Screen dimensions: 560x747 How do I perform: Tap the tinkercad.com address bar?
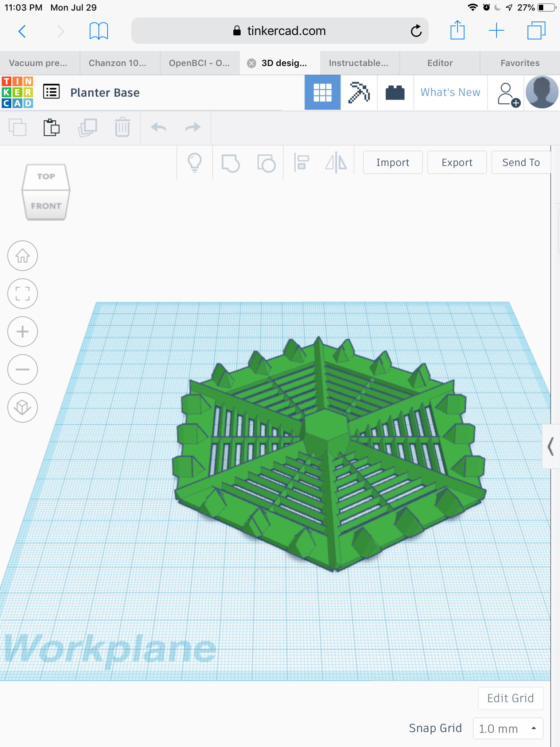coord(280,31)
